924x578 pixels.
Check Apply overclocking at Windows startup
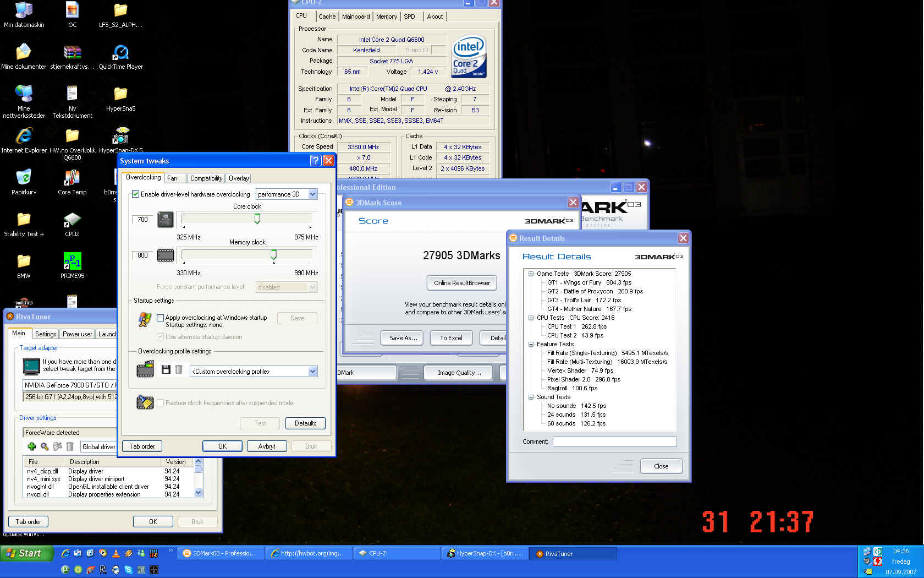point(160,318)
